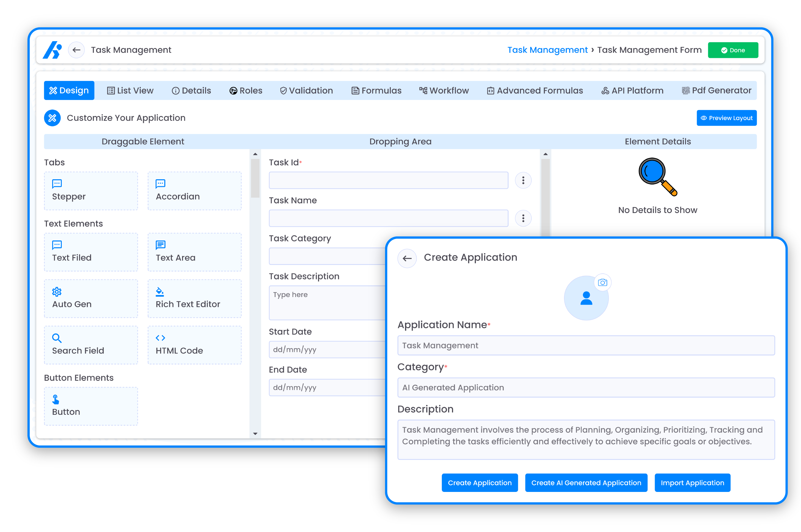Click the Task Management breadcrumb link
801x532 pixels.
pos(548,50)
